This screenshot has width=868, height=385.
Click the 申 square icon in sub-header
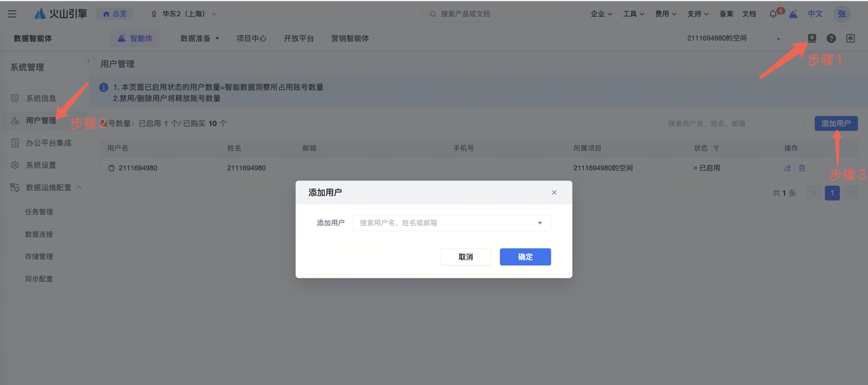850,39
